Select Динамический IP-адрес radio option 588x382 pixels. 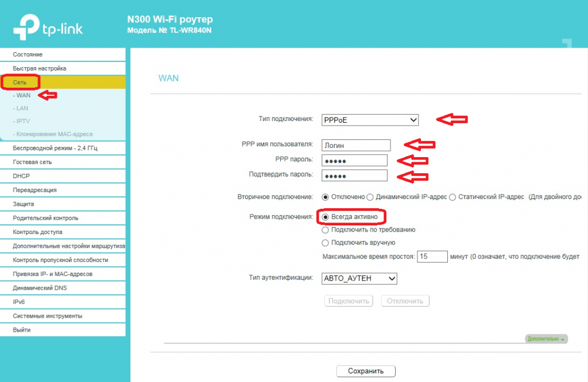370,197
